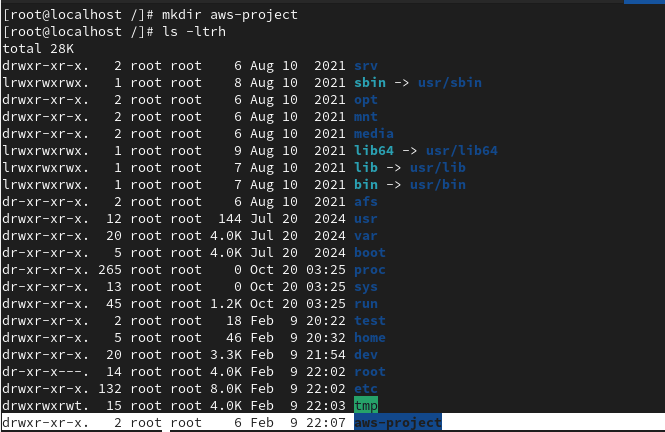Image resolution: width=665 pixels, height=432 pixels.
Task: Click the dev directory name
Action: pyautogui.click(x=366, y=355)
